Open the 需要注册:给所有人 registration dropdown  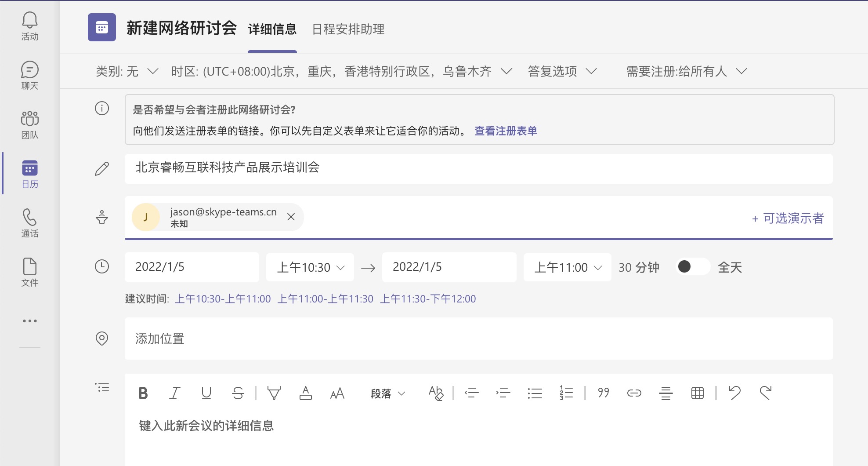[x=687, y=71]
